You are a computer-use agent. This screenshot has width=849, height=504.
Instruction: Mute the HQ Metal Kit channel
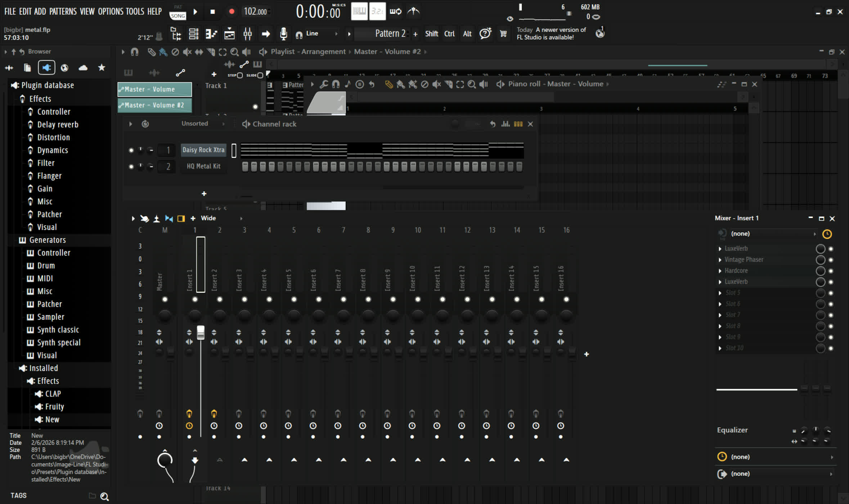pyautogui.click(x=131, y=166)
